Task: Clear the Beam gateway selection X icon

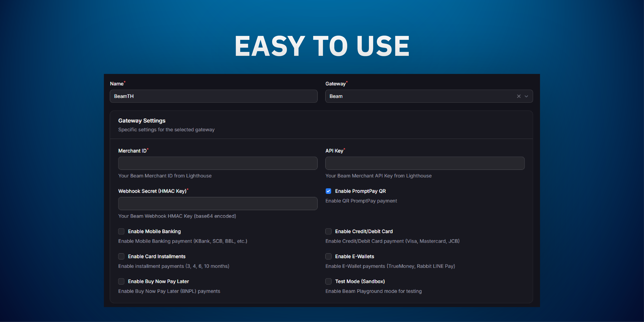Action: pos(518,96)
